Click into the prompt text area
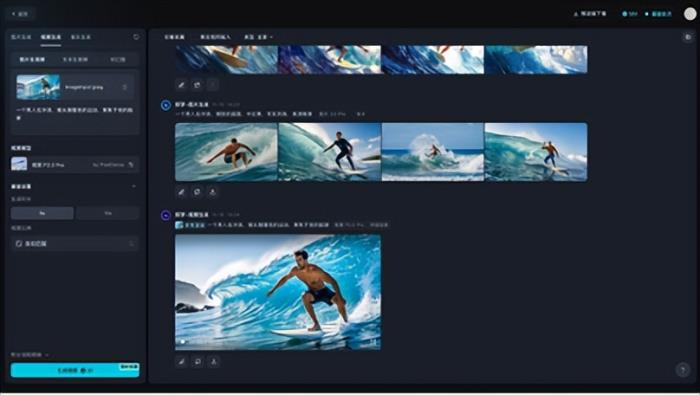The image size is (700, 395). (x=75, y=118)
